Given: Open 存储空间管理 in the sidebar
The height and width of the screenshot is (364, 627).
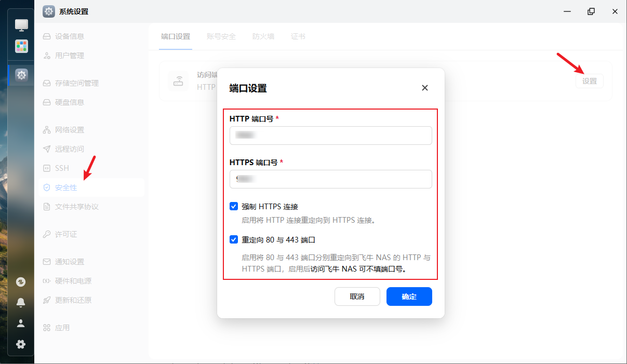Looking at the screenshot, I should pos(76,83).
